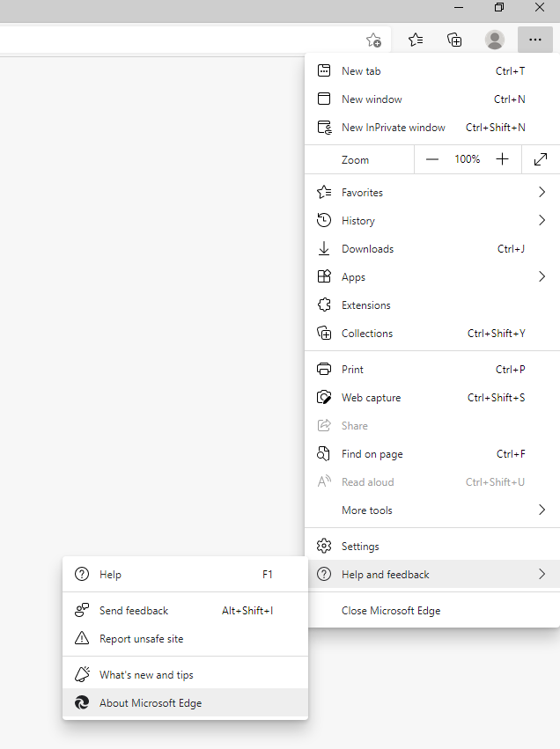Image resolution: width=560 pixels, height=749 pixels.
Task: Click the What's new and tips icon
Action: point(82,674)
